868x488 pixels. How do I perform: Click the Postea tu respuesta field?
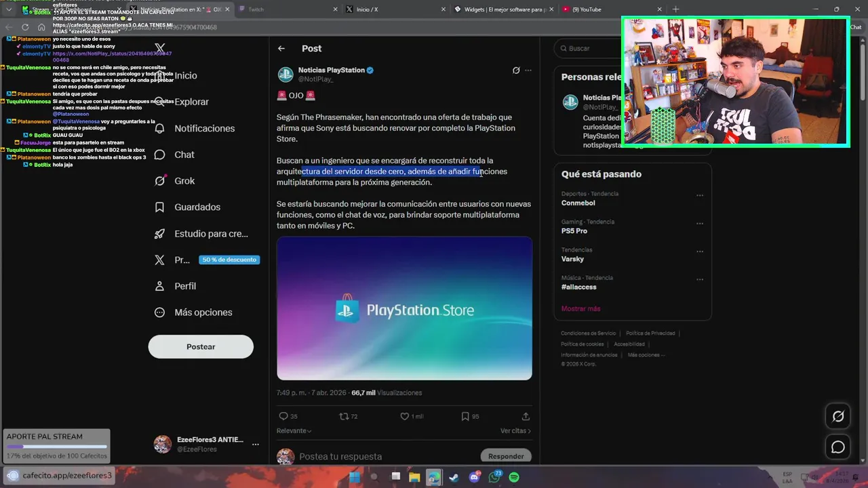pos(387,457)
